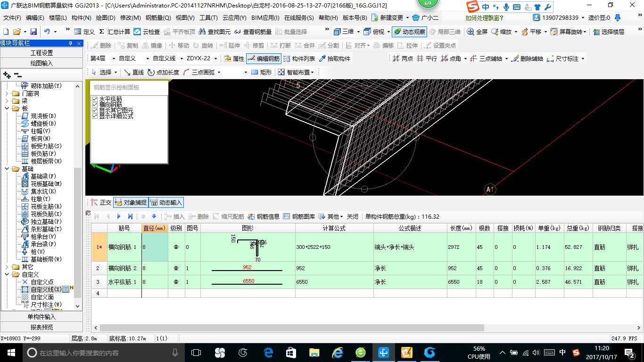Image resolution: width=644 pixels, height=362 pixels.
Task: Click the rebar table horizontal scrollbar
Action: 292,328
